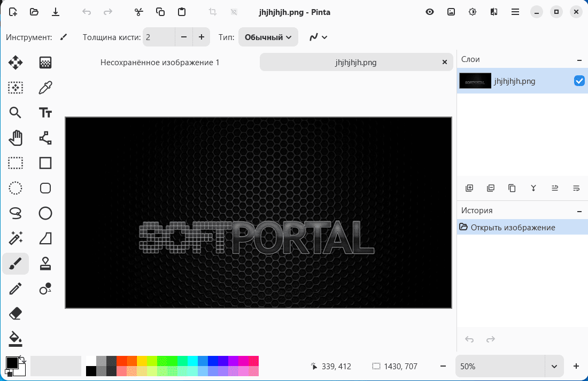The width and height of the screenshot is (588, 381).
Task: Open the antialiasing options dropdown
Action: pyautogui.click(x=319, y=37)
